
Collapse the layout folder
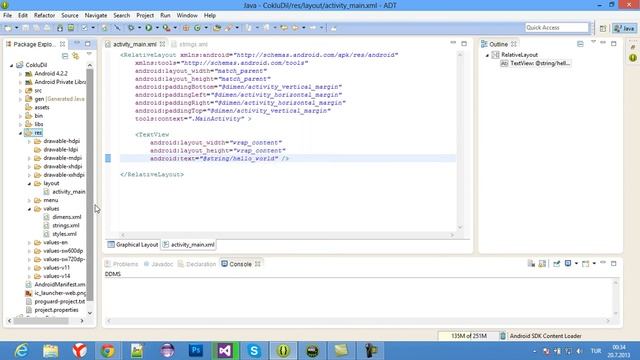(29, 184)
